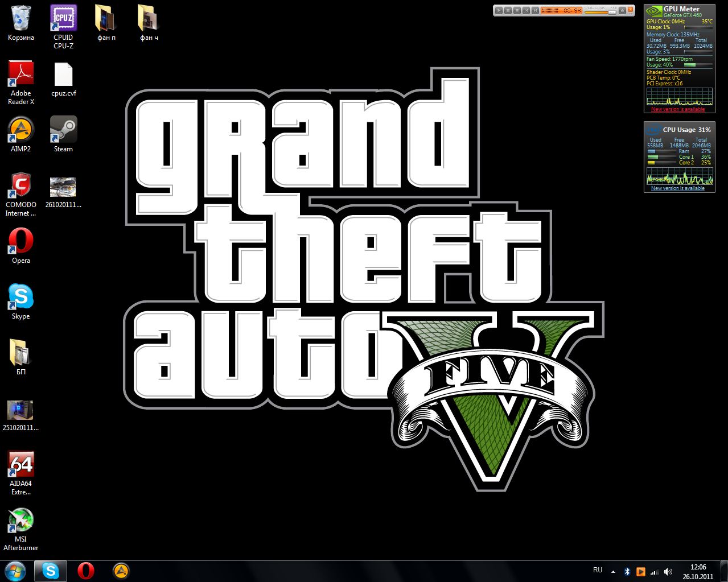Open the Opera button in the taskbar
This screenshot has height=582, width=728.
point(86,571)
